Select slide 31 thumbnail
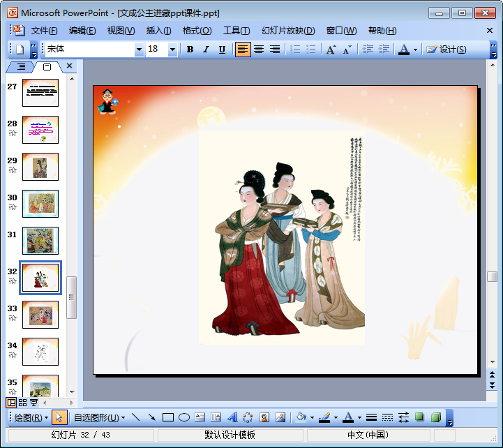Screen dimensions: 503x448 (40, 241)
